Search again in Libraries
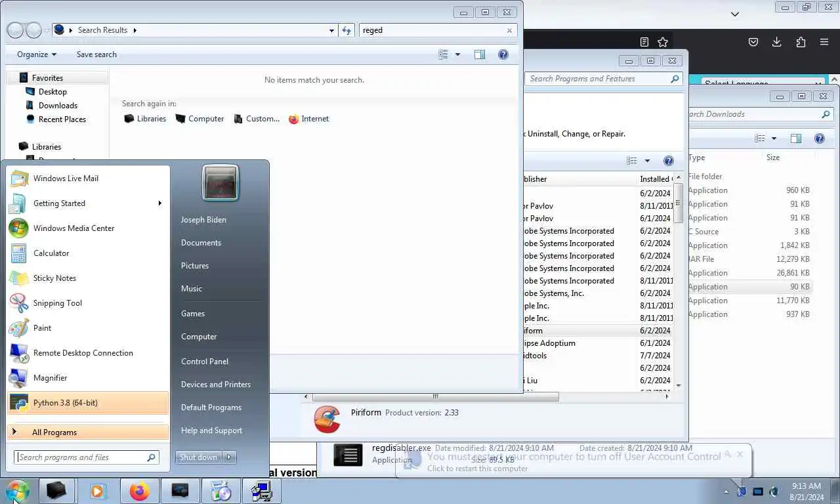 (145, 119)
